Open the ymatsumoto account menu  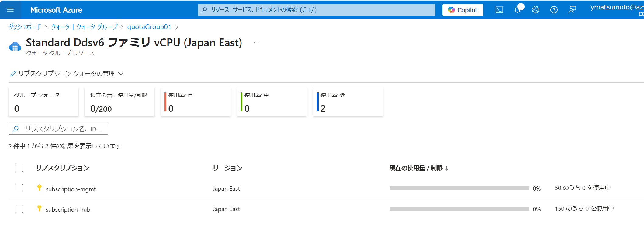click(x=617, y=10)
